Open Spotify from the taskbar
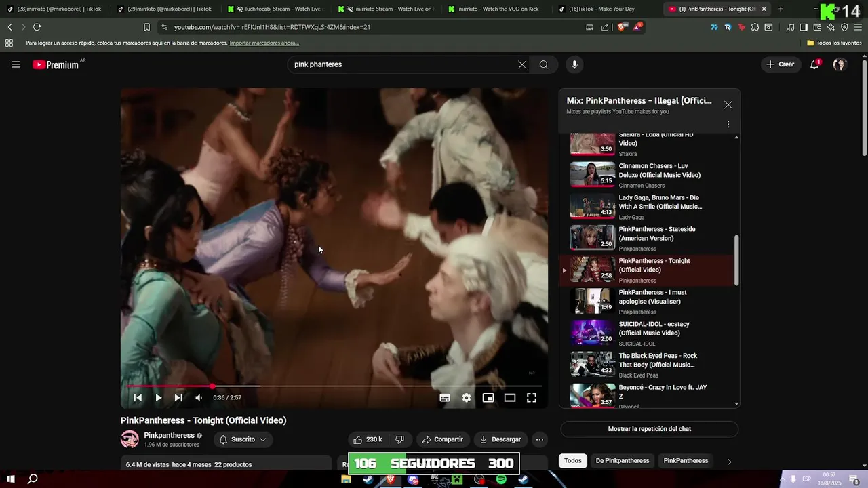This screenshot has width=868, height=488. click(501, 479)
